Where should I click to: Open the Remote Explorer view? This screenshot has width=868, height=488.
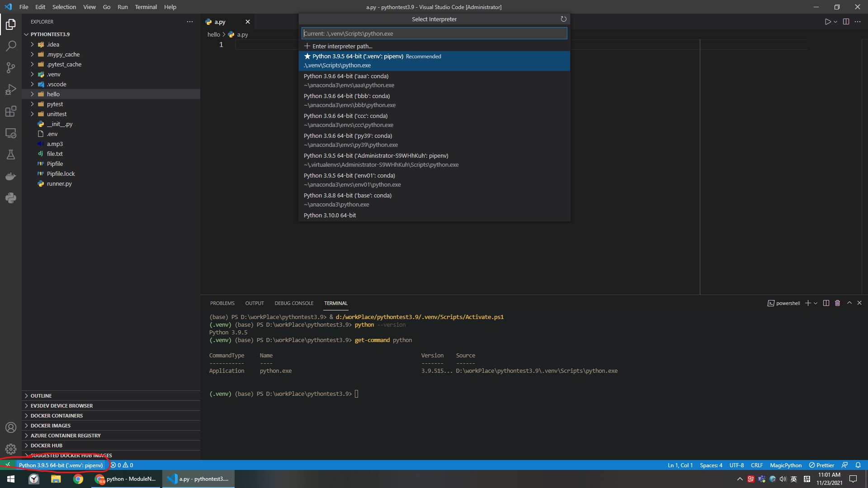[x=11, y=133]
